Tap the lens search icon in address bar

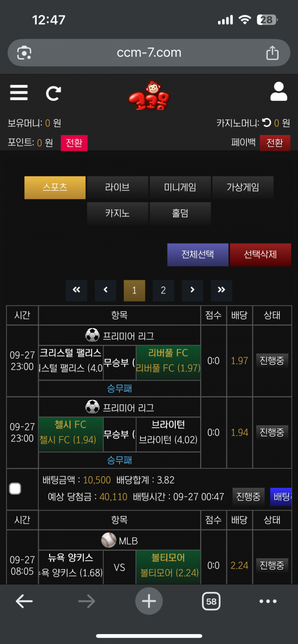click(24, 53)
